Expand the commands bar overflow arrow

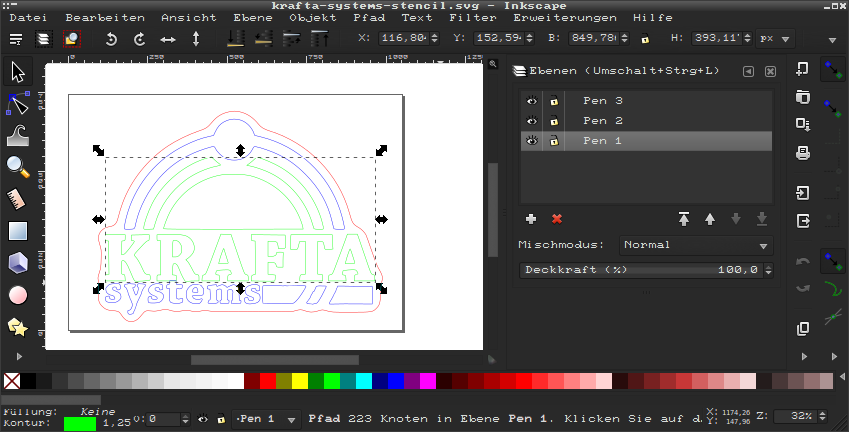coord(804,357)
